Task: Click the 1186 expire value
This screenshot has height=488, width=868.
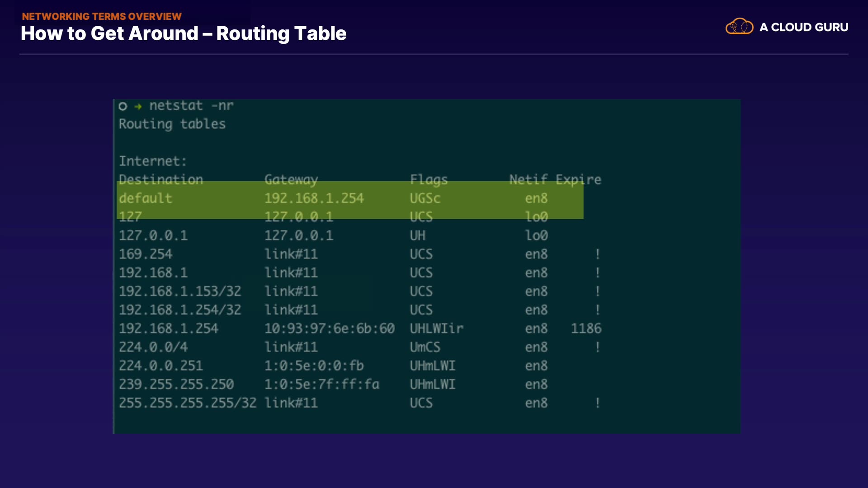Action: pyautogui.click(x=586, y=328)
